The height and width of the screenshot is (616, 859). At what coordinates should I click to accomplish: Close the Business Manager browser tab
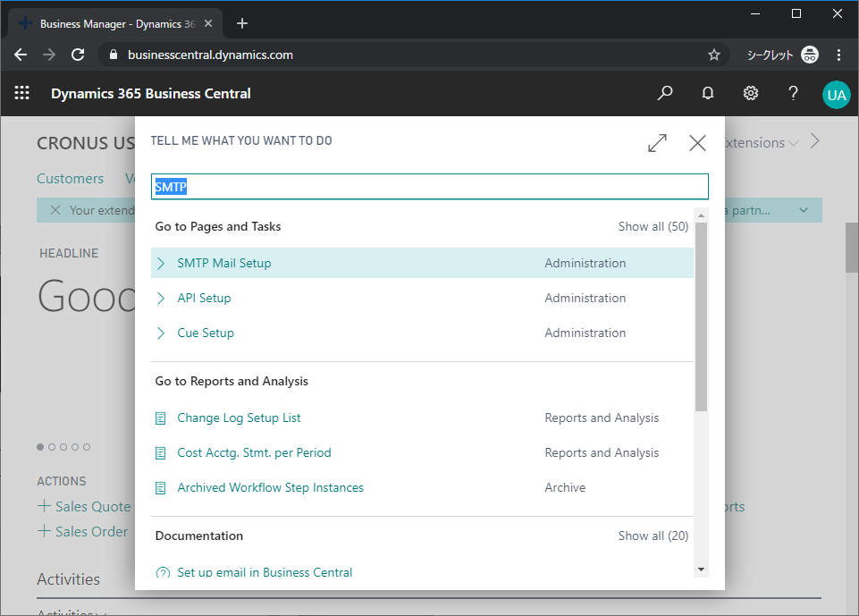point(208,23)
